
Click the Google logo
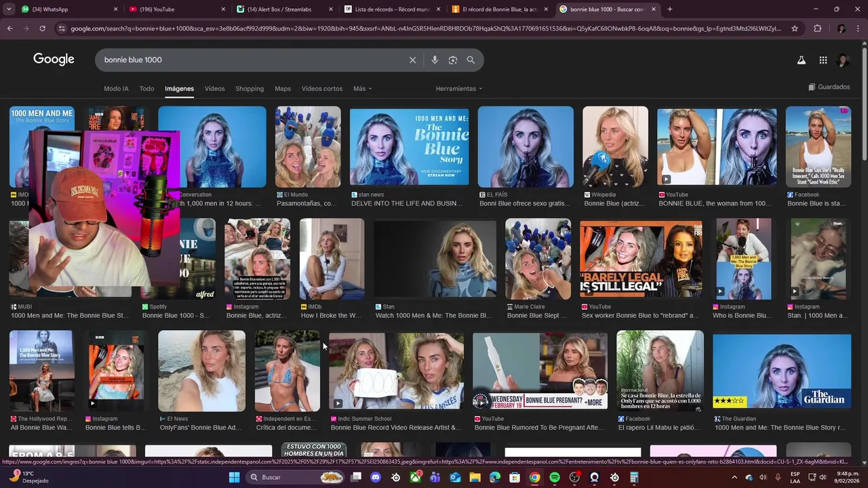click(54, 60)
